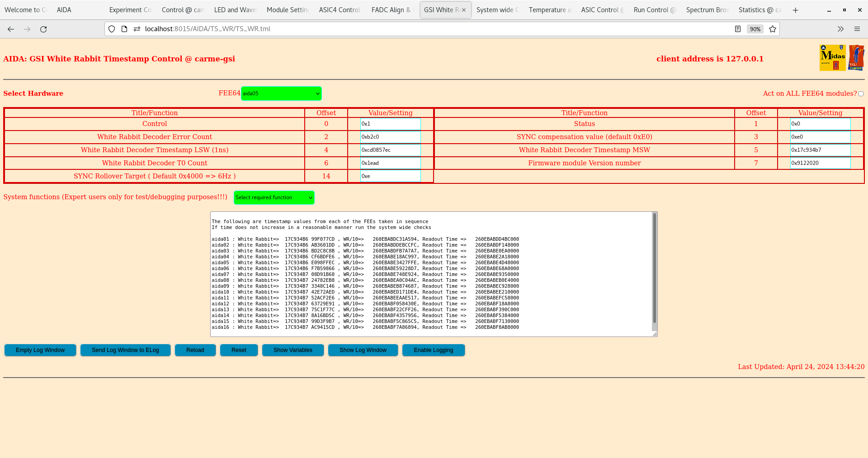This screenshot has height=458, width=868.
Task: Bookmark the page with the star icon
Action: tap(773, 29)
